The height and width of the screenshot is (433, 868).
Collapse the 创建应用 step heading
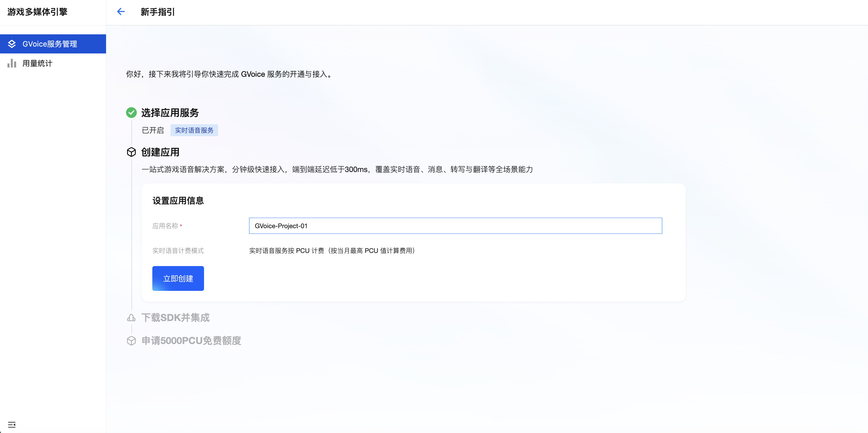click(160, 152)
